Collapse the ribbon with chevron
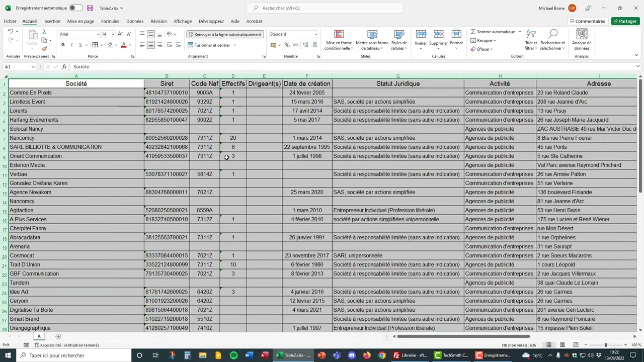 (x=636, y=55)
